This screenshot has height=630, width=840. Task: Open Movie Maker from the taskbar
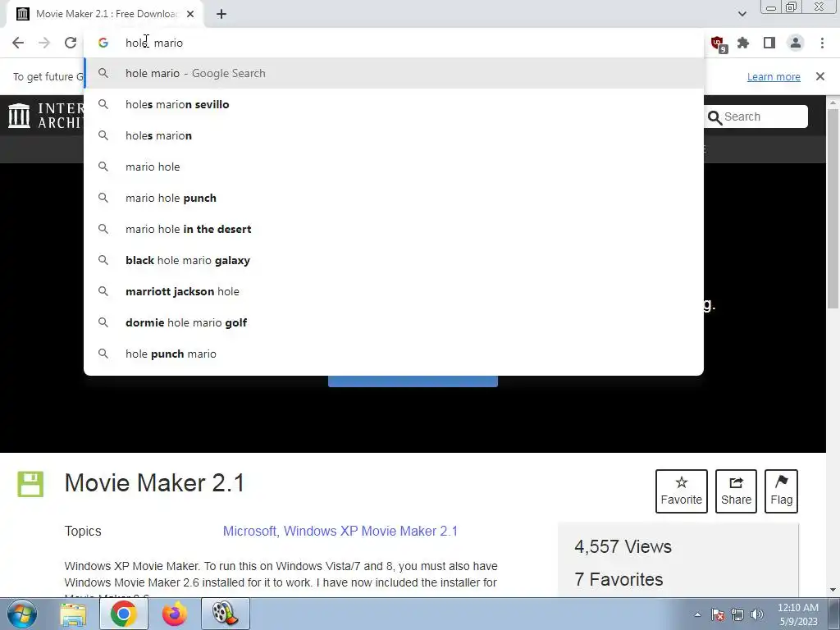pyautogui.click(x=225, y=614)
